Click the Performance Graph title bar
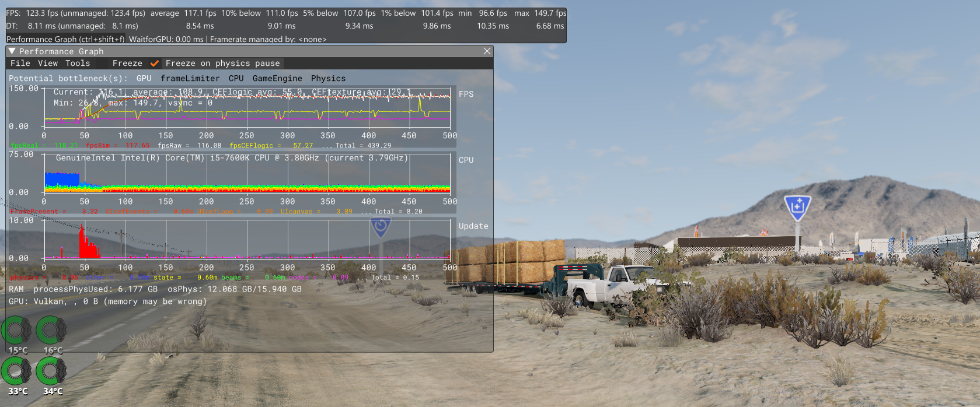 (250, 51)
